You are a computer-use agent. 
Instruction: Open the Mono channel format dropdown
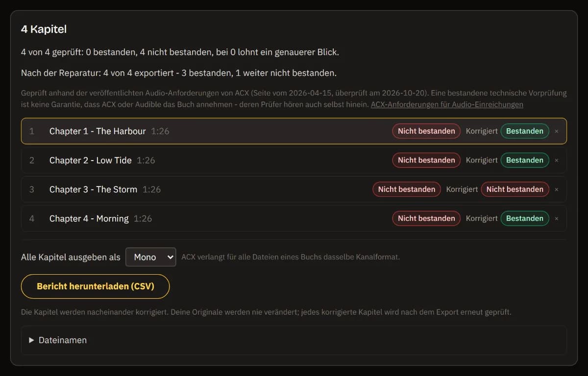(x=151, y=257)
